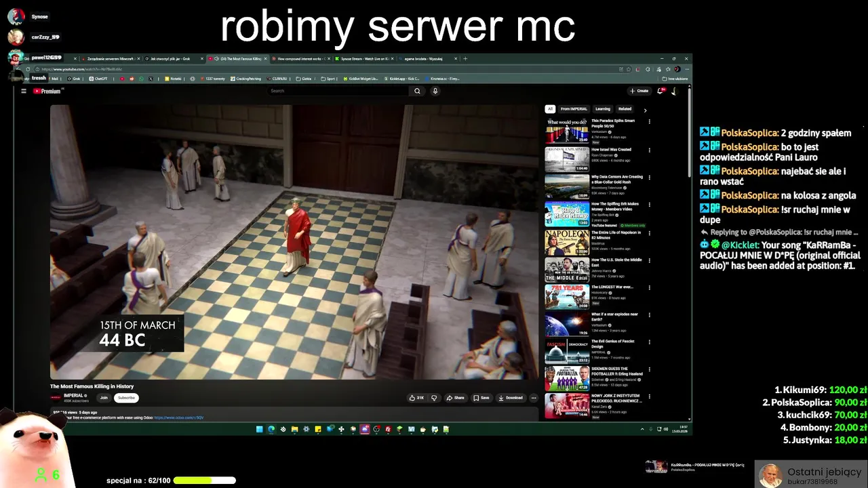The height and width of the screenshot is (488, 868).
Task: Open the YouTube hamburger guide menu
Action: 23,91
